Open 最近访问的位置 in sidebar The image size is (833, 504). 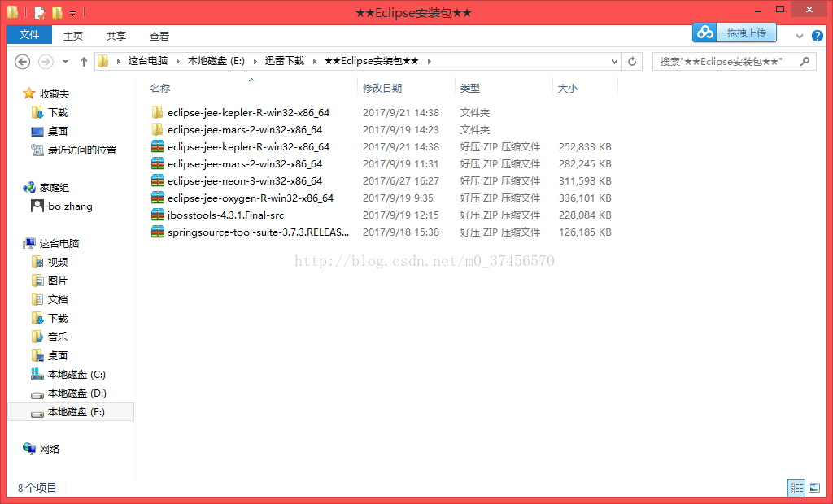point(82,150)
